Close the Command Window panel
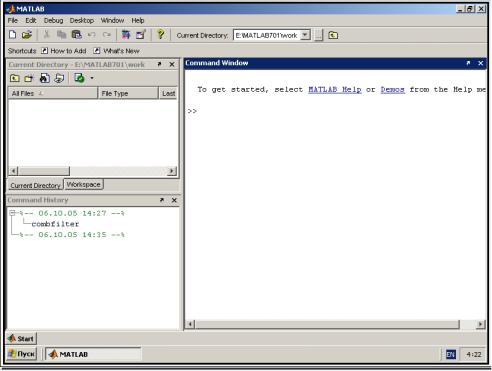 pyautogui.click(x=481, y=63)
